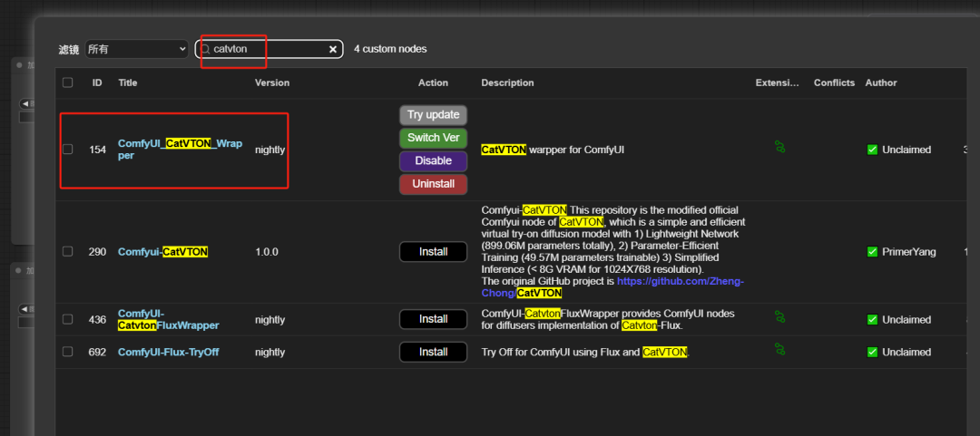Click ID cell 290

pos(97,252)
